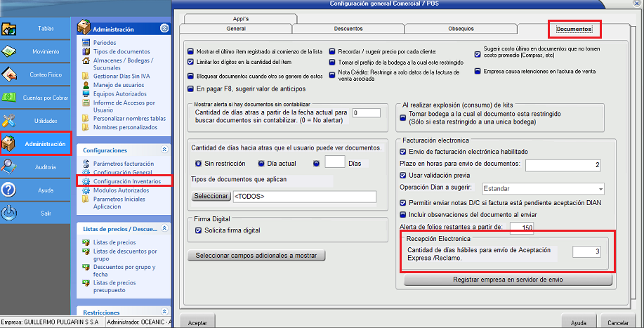Collapse the Administración panel header
The height and width of the screenshot is (328, 644).
pos(164,29)
